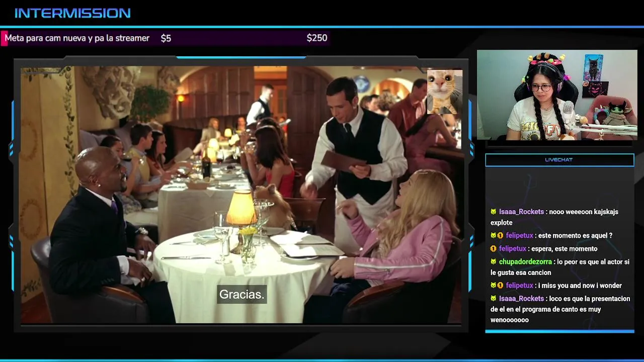Viewport: 644px width, 362px height.
Task: Click the username chupadordezorra
Action: pos(525,262)
